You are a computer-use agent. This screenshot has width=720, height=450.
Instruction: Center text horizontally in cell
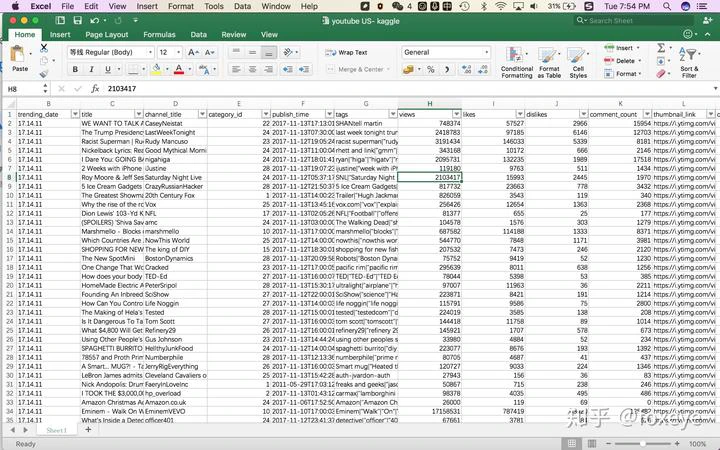252,69
